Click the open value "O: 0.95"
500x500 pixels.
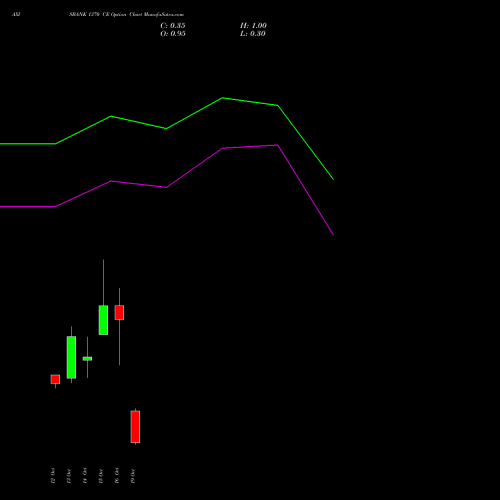coord(173,34)
